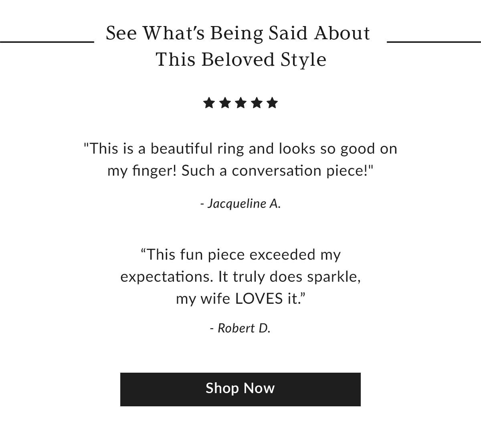Image resolution: width=481 pixels, height=448 pixels.
Task: Click the reviewer name Robert D.
Action: point(240,328)
